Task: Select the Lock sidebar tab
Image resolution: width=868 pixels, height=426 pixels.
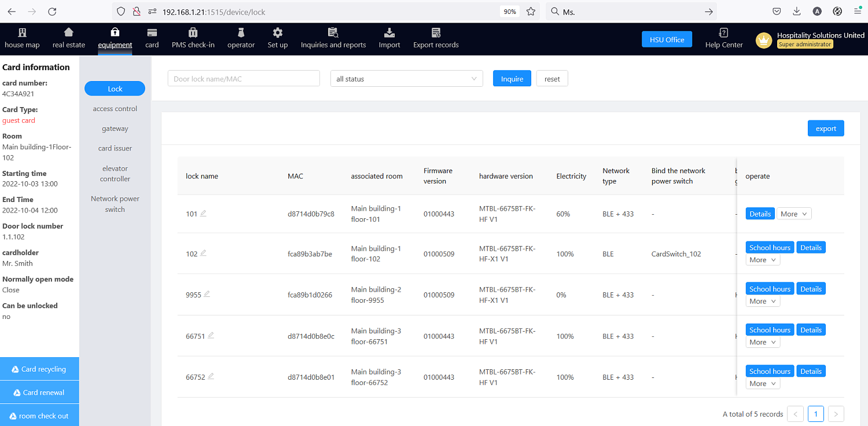Action: click(115, 89)
